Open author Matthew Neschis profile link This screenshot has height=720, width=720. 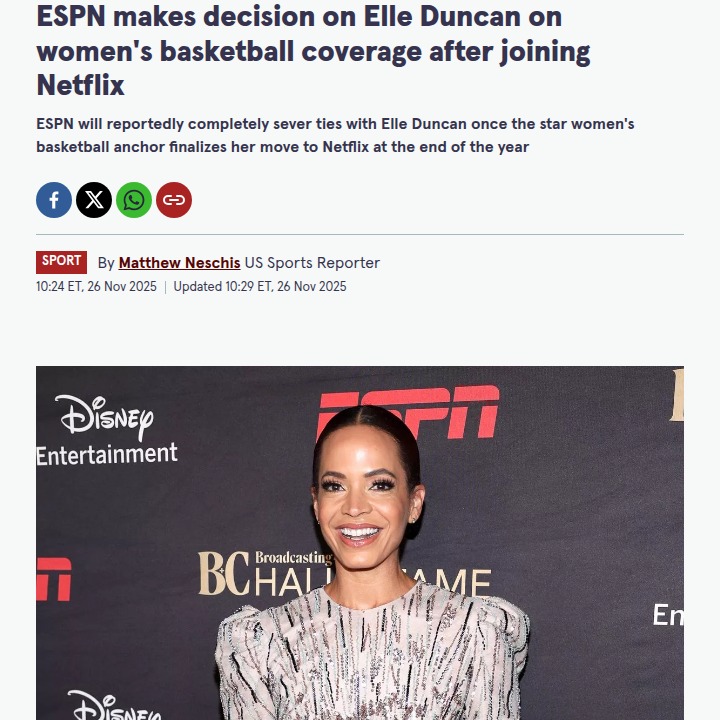click(x=180, y=263)
